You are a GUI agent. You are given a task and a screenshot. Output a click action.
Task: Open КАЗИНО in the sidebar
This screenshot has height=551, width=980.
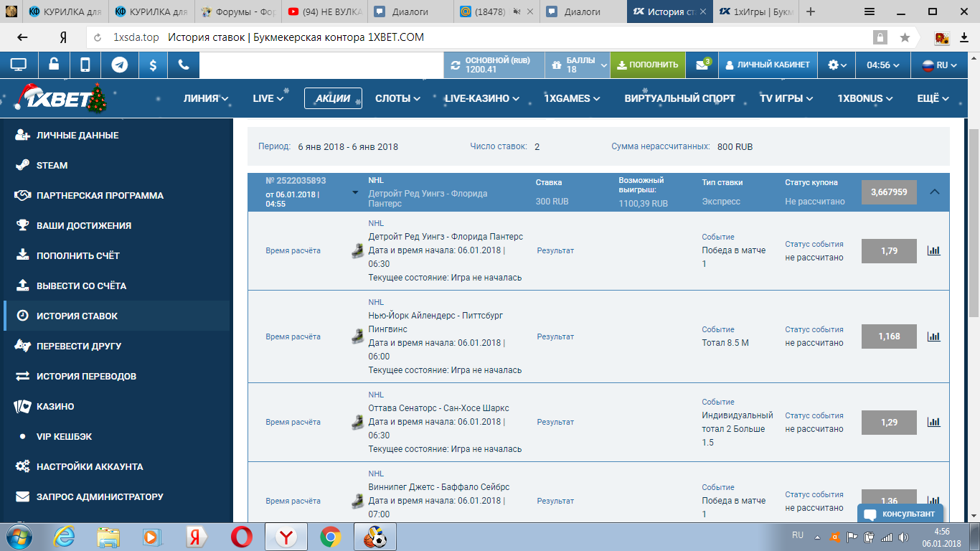tap(116, 406)
